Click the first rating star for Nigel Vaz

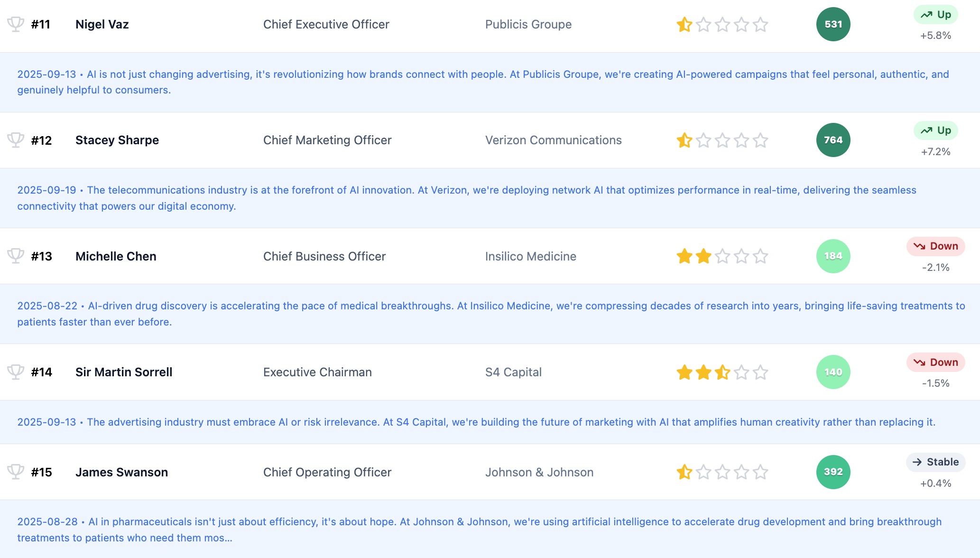[684, 24]
